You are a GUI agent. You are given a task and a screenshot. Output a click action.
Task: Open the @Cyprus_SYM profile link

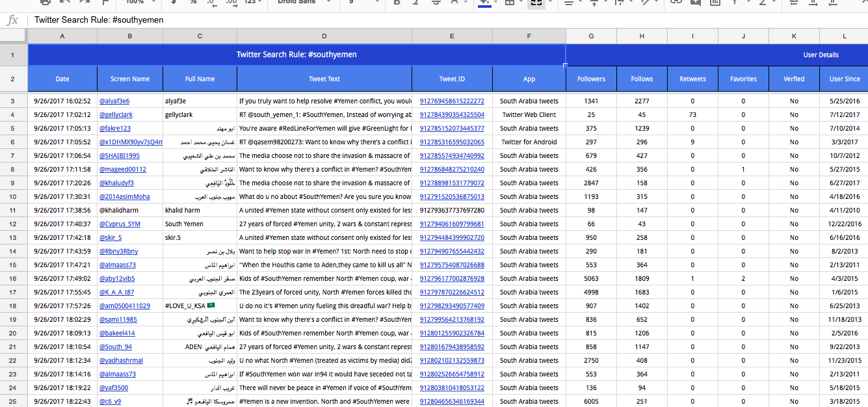coord(120,224)
